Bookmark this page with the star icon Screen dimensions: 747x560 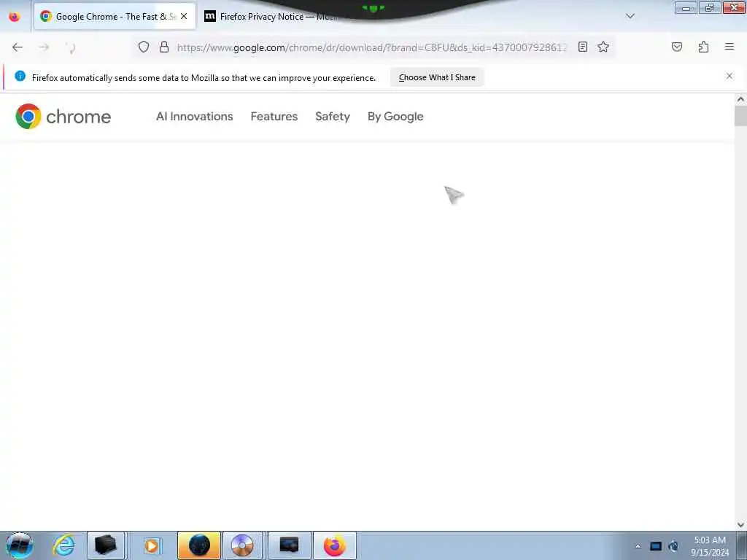[603, 47]
